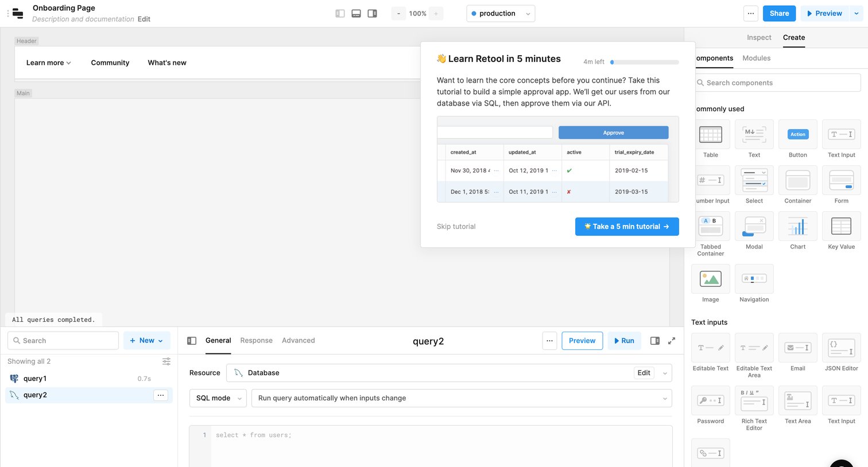Open What's new in header
The image size is (868, 467).
(x=167, y=63)
